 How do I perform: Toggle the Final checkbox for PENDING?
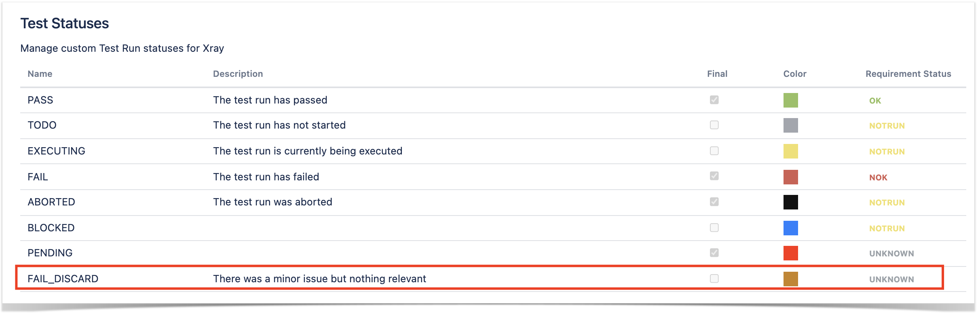coord(714,253)
